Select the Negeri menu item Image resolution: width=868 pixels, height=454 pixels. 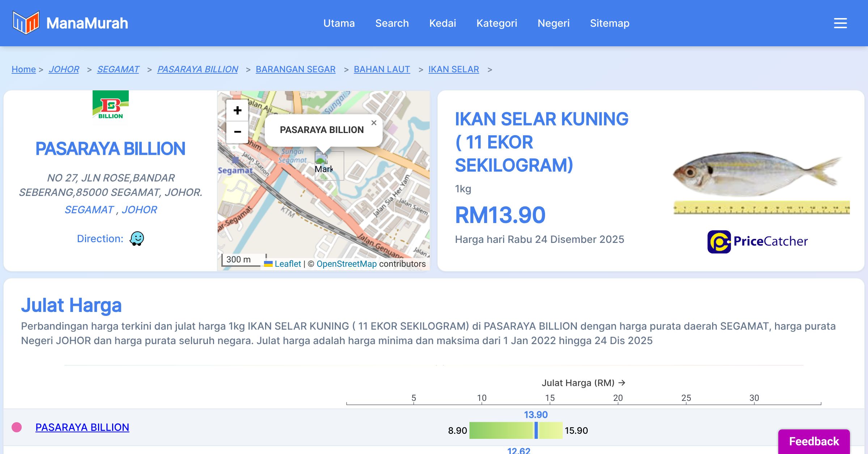553,23
